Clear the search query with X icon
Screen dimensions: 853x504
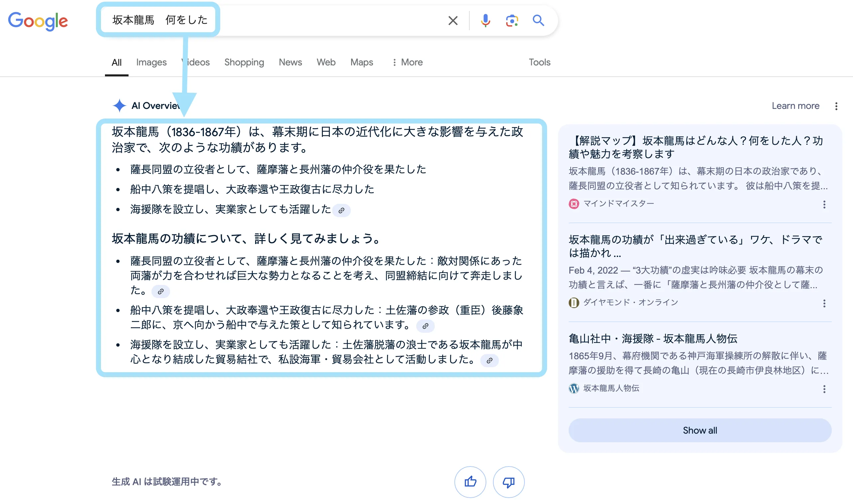pyautogui.click(x=453, y=21)
